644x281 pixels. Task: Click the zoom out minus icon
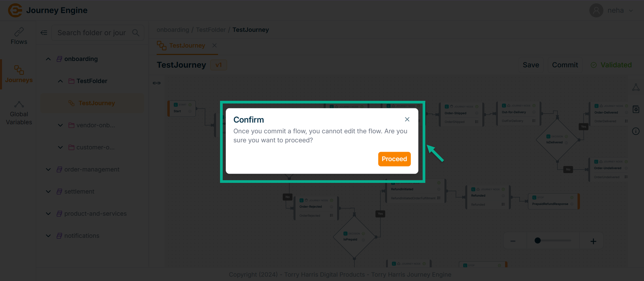click(513, 241)
